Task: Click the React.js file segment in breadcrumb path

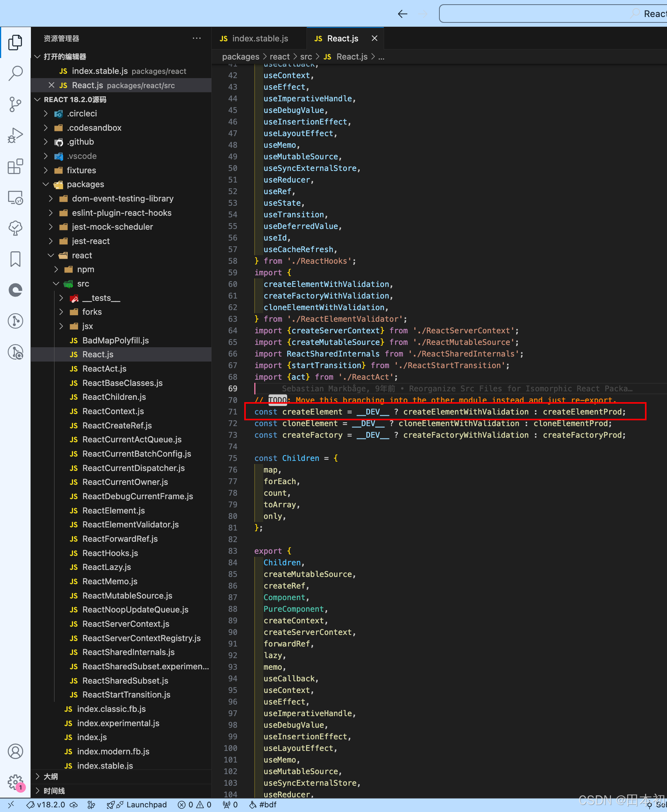Action: pyautogui.click(x=345, y=57)
